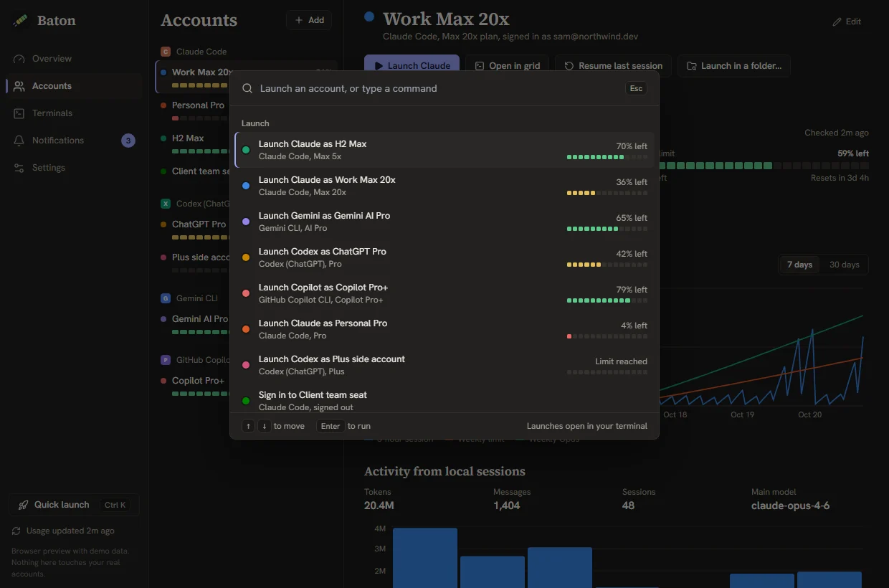Click the command palette search field

439,88
